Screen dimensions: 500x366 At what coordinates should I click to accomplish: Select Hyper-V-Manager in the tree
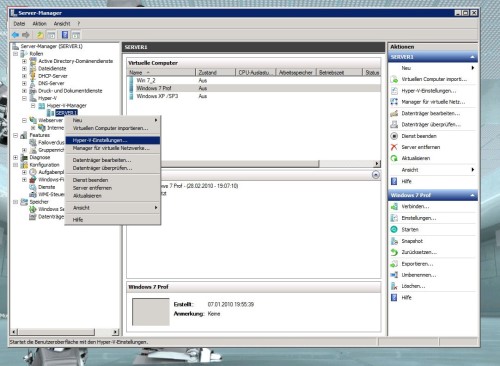67,105
